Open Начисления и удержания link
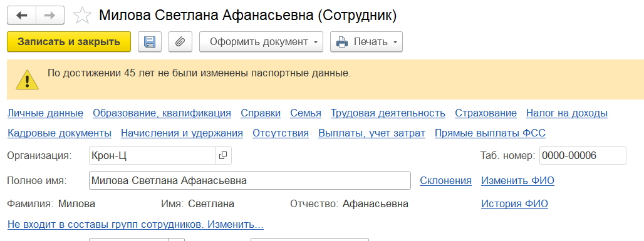Screen dimensions: 644x241 click(182, 133)
